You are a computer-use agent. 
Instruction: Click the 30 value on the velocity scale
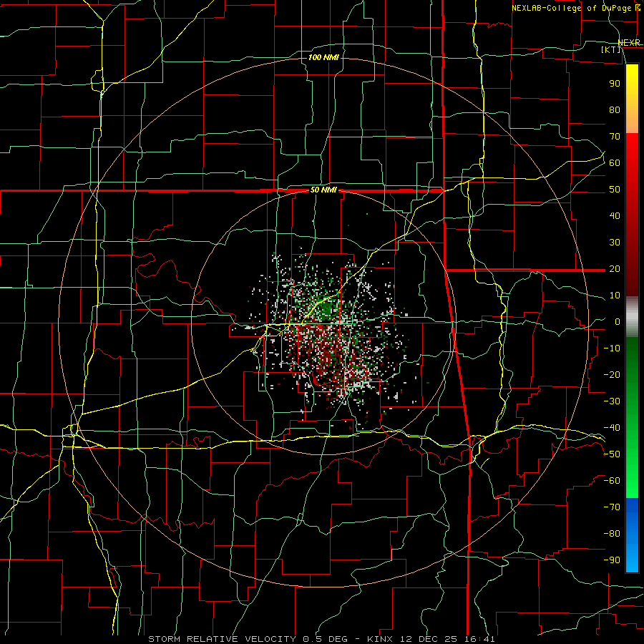(615, 243)
